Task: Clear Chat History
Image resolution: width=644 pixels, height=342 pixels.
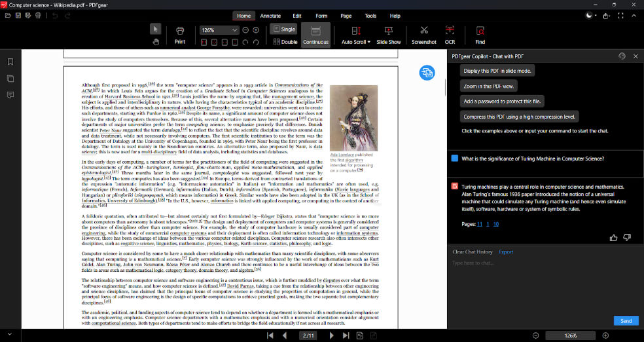Action: [473, 252]
